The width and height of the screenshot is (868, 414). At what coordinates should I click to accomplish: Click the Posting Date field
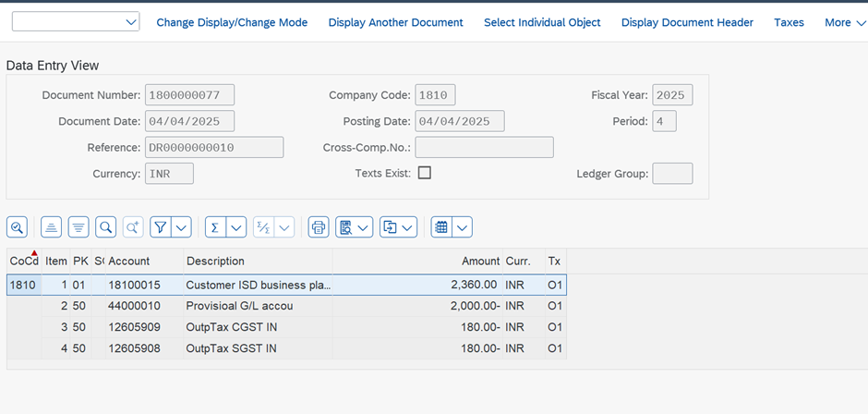pos(460,121)
